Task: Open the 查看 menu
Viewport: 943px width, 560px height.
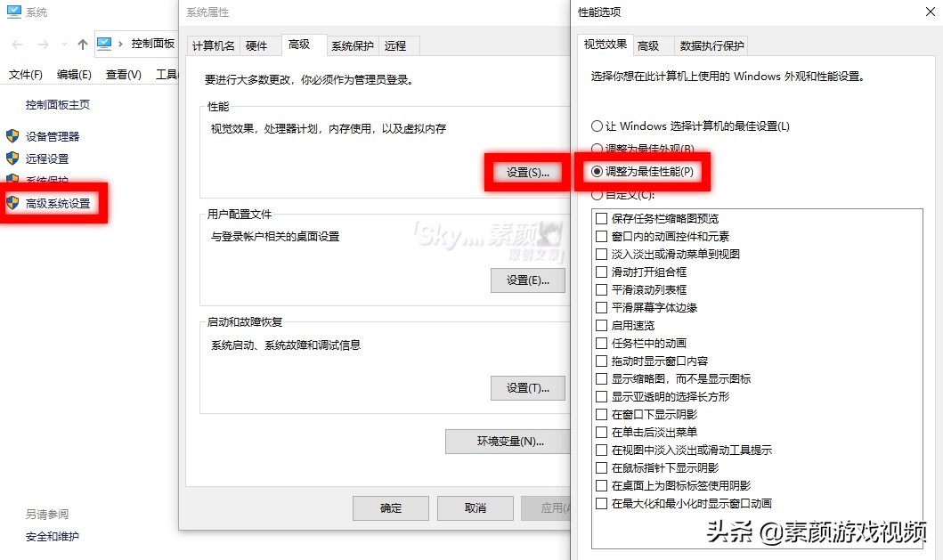Action: tap(124, 74)
